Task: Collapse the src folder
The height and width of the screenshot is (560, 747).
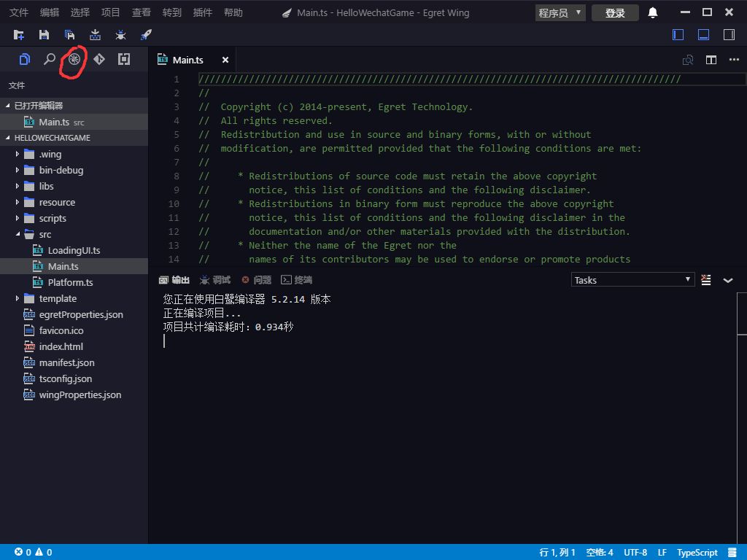Action: pyautogui.click(x=18, y=234)
